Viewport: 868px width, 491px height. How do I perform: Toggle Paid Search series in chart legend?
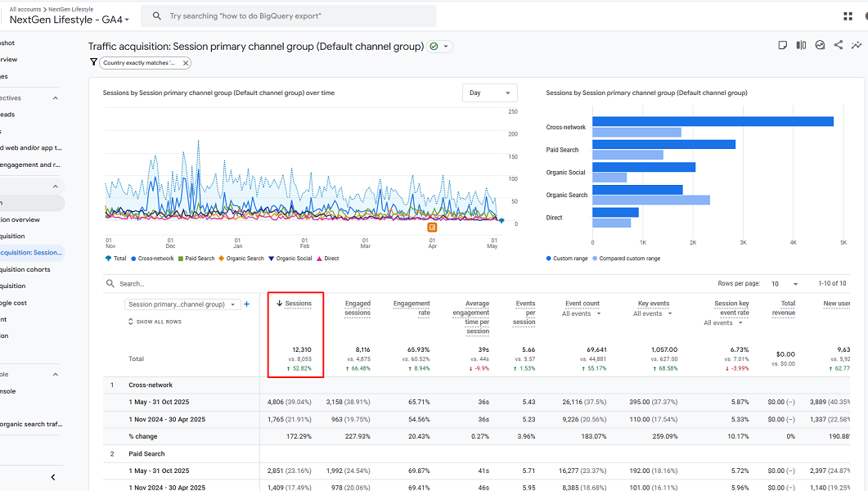coord(200,259)
